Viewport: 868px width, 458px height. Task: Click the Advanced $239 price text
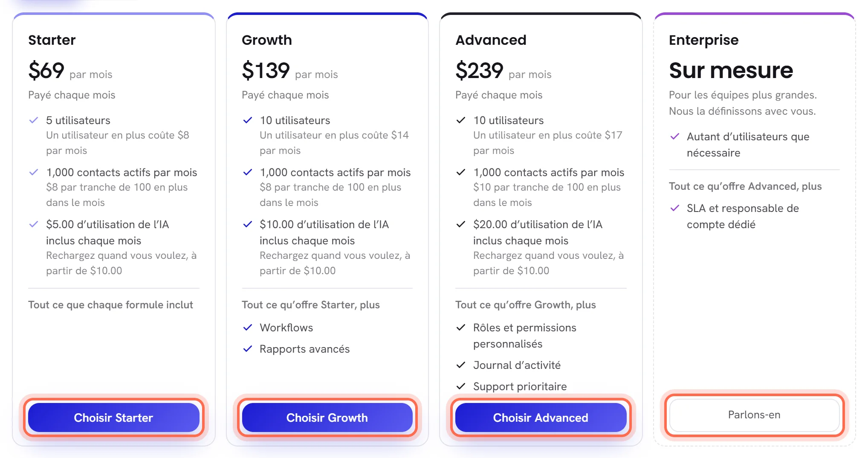[x=479, y=70]
